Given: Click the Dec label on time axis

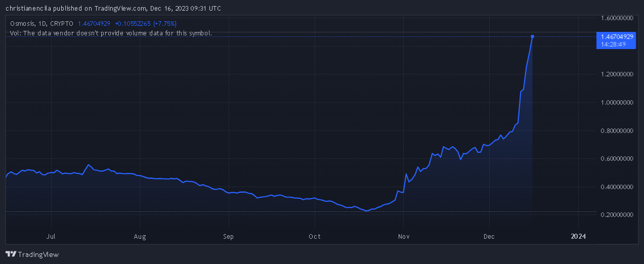Looking at the screenshot, I should pos(489,236).
